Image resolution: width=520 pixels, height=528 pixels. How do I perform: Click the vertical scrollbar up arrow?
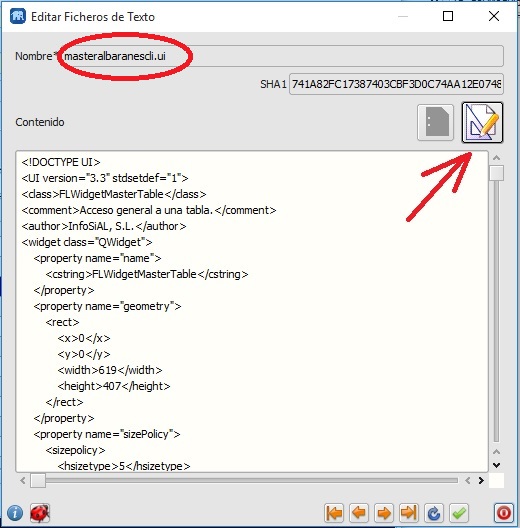click(x=496, y=158)
